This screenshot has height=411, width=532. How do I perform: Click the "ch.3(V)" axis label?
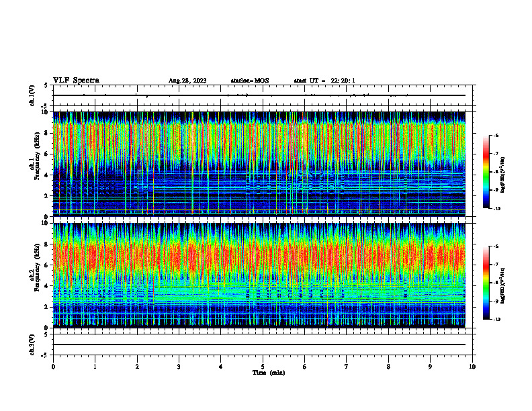(32, 345)
